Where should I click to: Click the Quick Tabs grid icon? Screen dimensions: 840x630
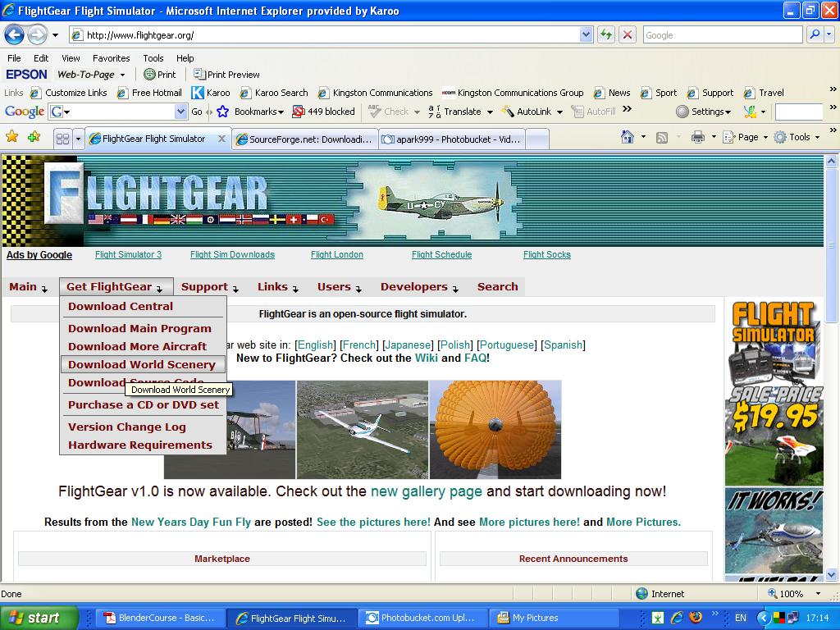tap(62, 139)
